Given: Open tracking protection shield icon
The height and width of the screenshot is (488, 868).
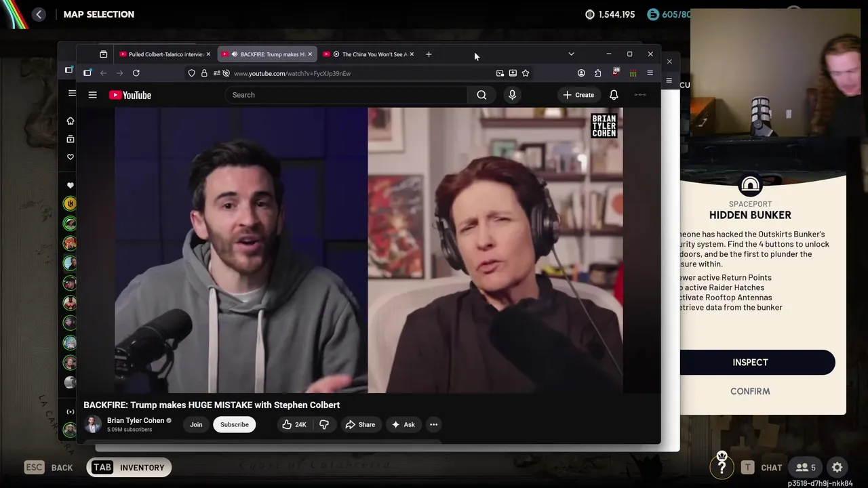Looking at the screenshot, I should pyautogui.click(x=191, y=73).
